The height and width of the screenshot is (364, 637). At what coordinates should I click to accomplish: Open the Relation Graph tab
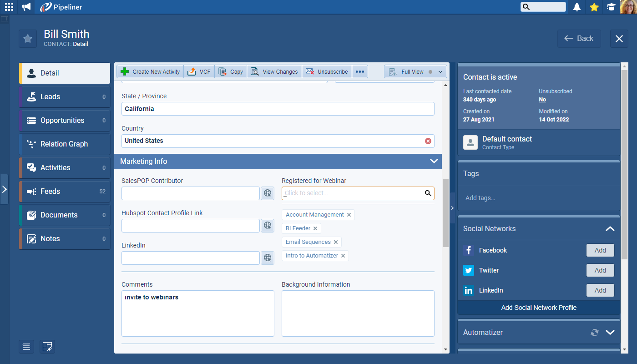[65, 144]
